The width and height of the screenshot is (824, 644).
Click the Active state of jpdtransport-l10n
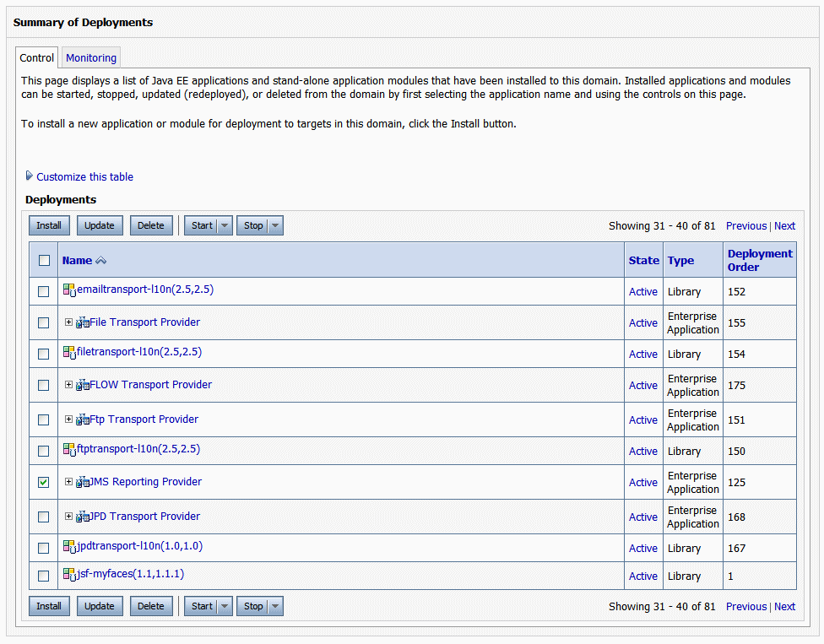click(x=643, y=549)
